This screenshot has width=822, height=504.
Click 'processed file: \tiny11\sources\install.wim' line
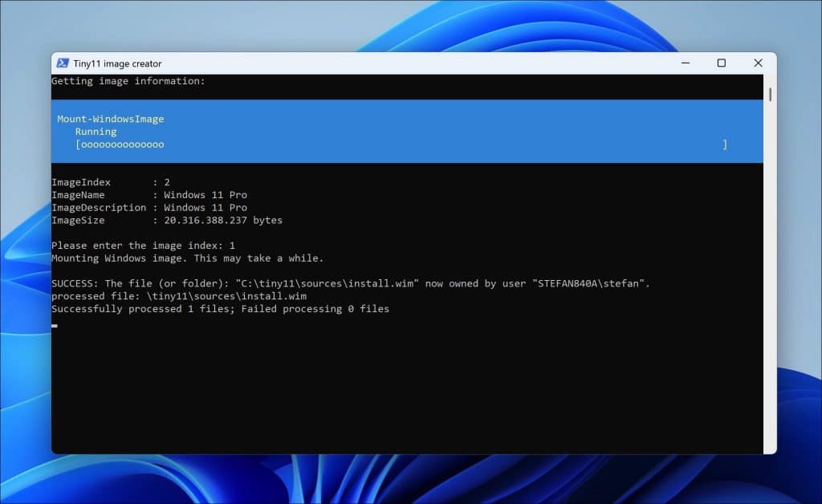click(x=179, y=296)
